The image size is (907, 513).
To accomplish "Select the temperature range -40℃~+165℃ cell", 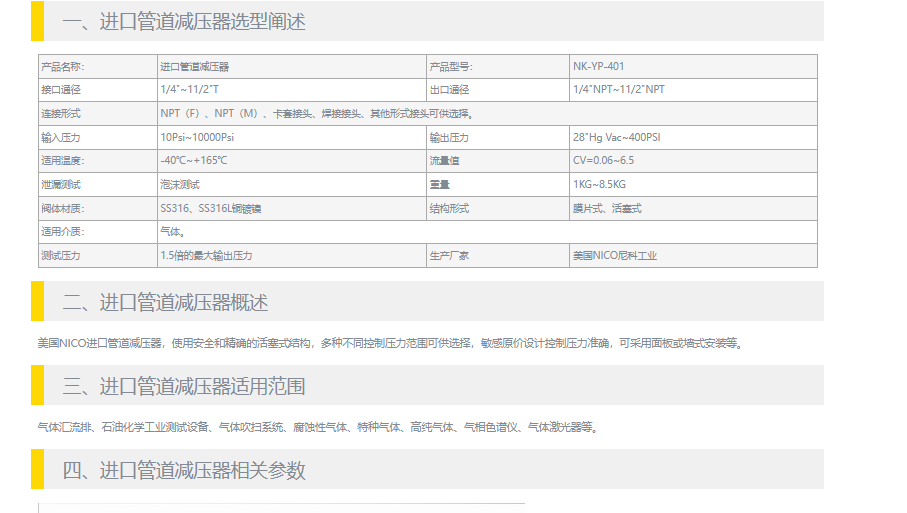I will coord(193,161).
